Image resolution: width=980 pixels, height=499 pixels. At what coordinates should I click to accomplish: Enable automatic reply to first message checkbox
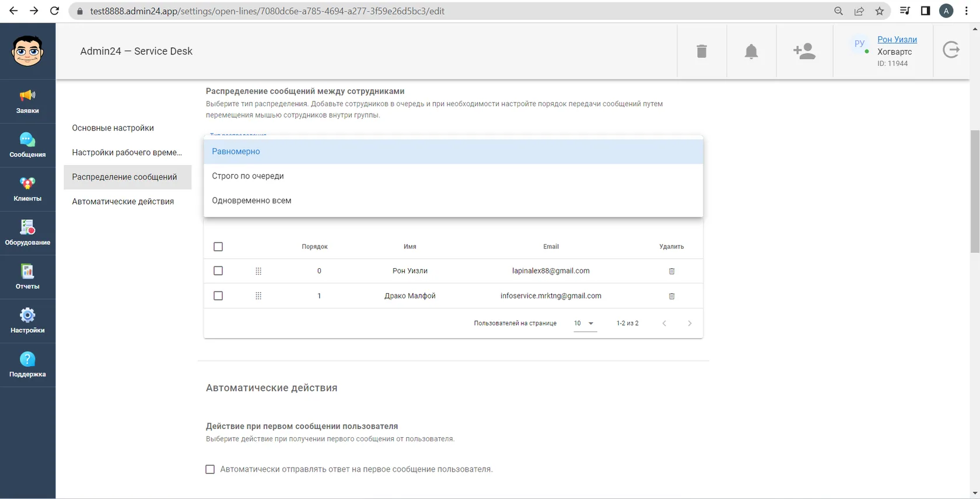click(210, 469)
